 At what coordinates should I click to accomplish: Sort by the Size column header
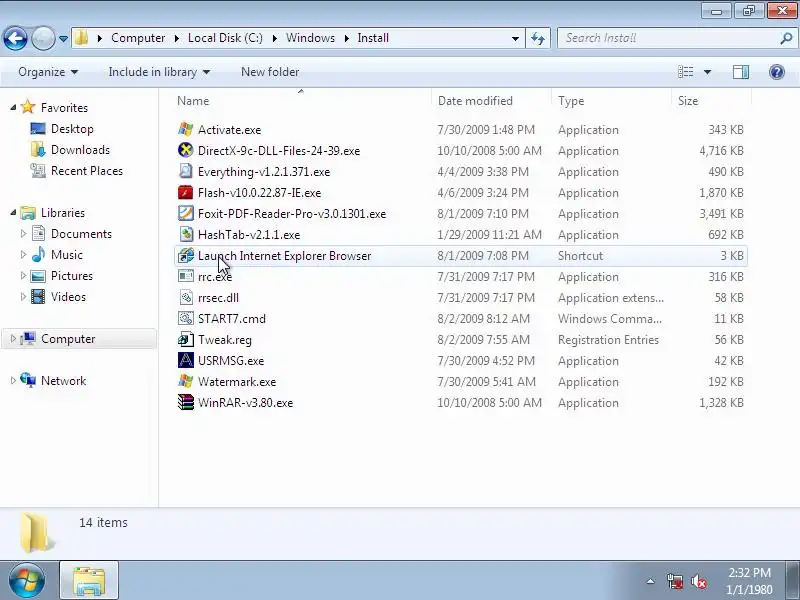coord(711,101)
